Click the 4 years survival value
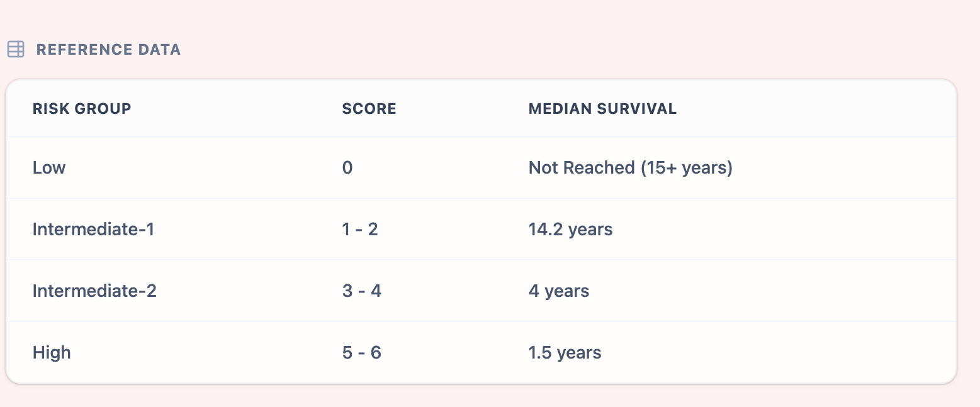The height and width of the screenshot is (407, 980). coord(559,291)
